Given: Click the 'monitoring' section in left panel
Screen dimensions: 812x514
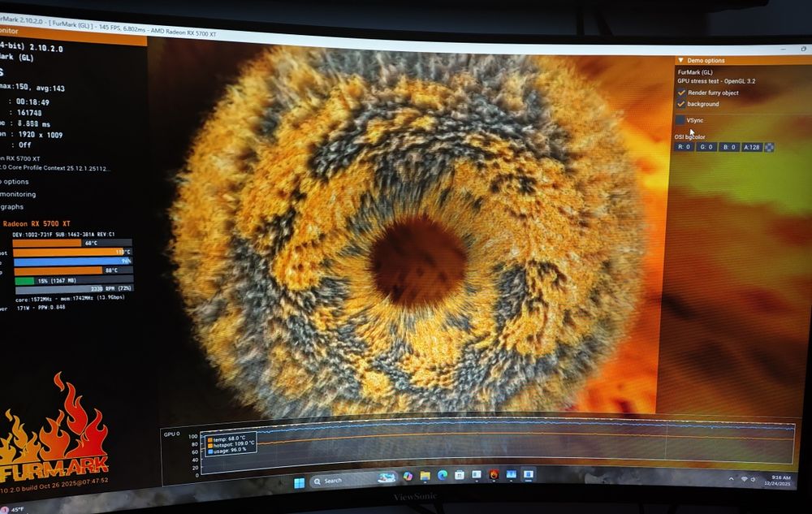Looking at the screenshot, I should [x=18, y=194].
